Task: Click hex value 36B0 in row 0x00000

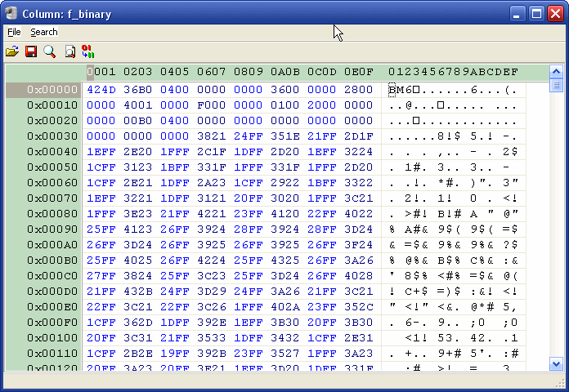Action: 138,90
